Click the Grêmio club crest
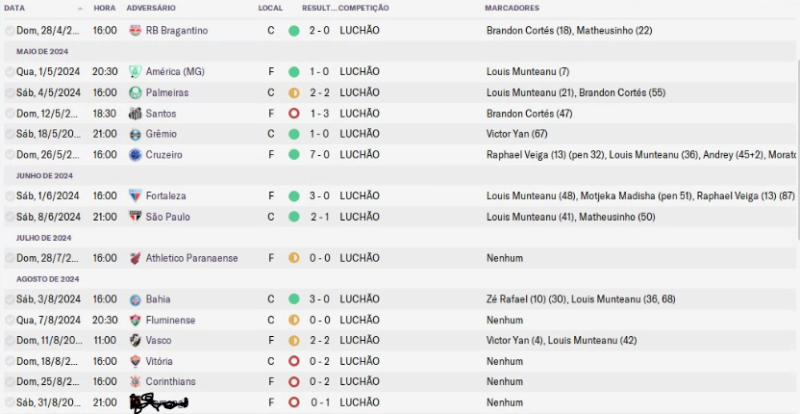The image size is (800, 414). pyautogui.click(x=135, y=134)
